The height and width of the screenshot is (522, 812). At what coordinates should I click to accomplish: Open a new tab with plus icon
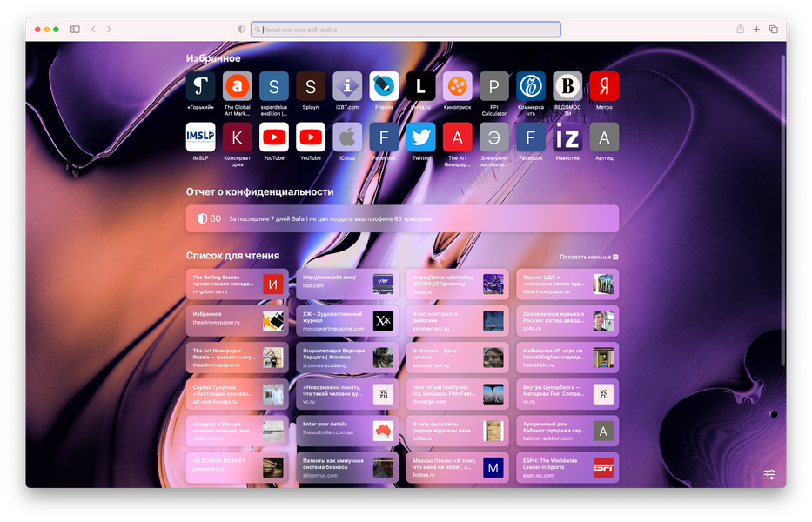pyautogui.click(x=756, y=30)
